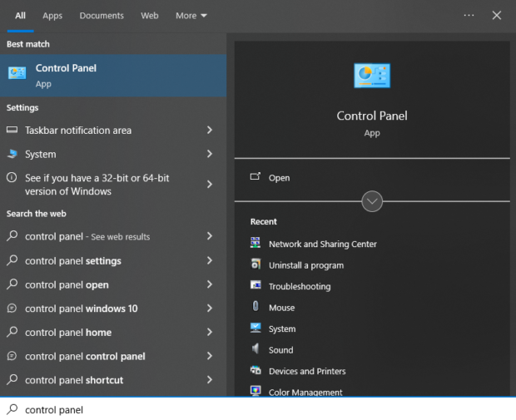
Task: Open Sound from recent list
Action: tap(281, 350)
